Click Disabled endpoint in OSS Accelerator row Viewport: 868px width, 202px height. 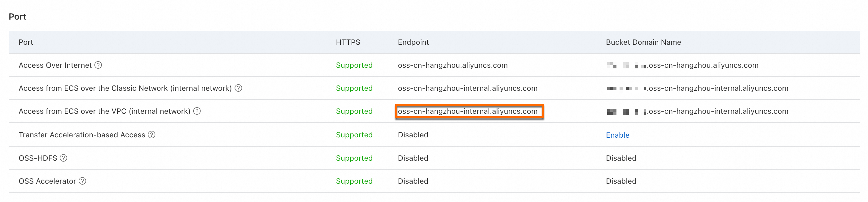click(x=413, y=181)
